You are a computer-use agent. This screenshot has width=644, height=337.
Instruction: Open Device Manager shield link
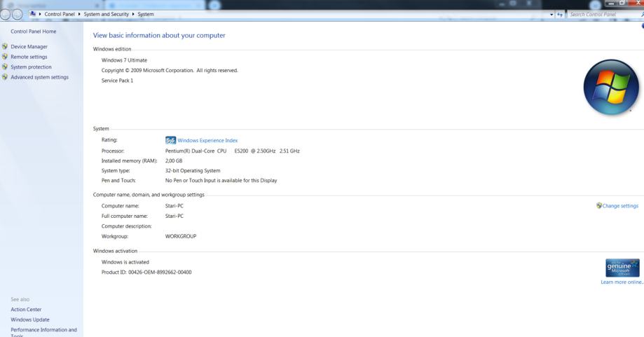pyautogui.click(x=29, y=47)
